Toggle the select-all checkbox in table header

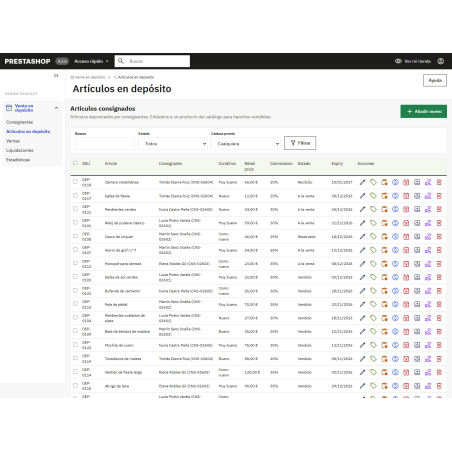[x=75, y=163]
